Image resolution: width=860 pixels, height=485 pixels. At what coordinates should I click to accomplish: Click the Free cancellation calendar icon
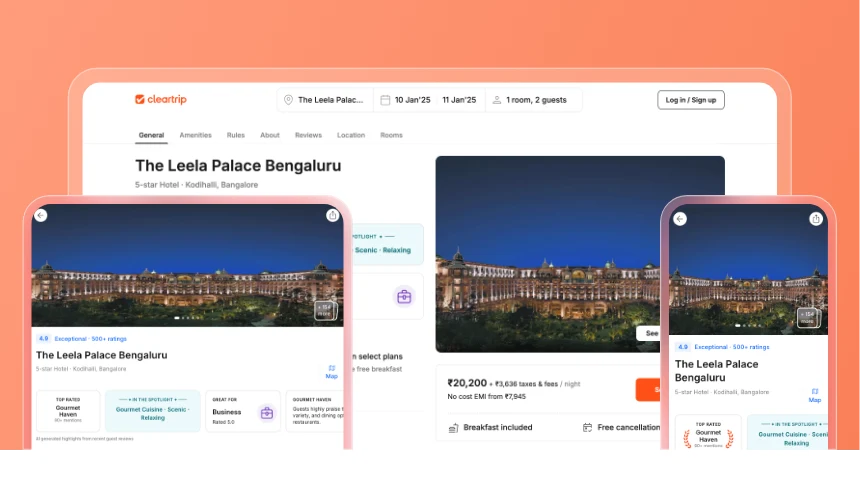point(587,427)
